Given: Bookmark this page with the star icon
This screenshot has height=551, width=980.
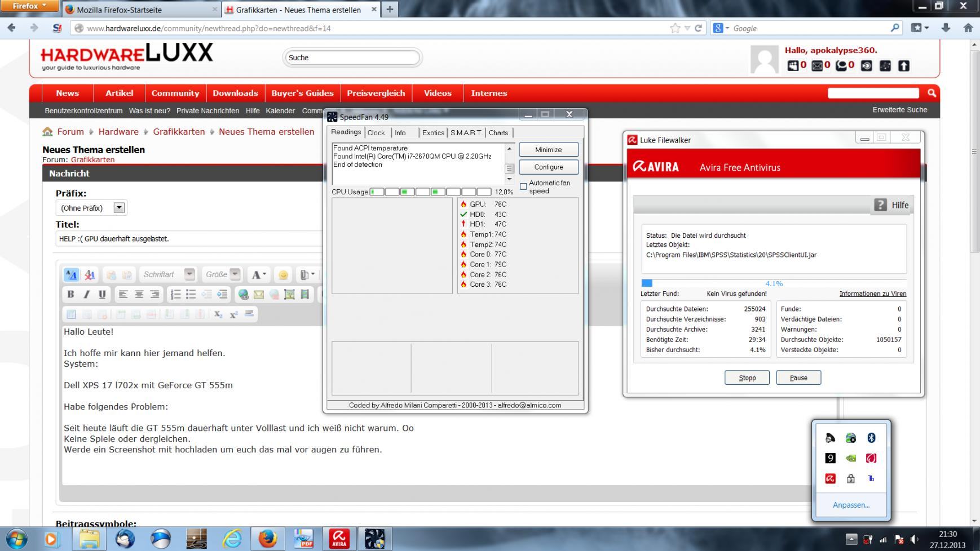Looking at the screenshot, I should tap(675, 28).
